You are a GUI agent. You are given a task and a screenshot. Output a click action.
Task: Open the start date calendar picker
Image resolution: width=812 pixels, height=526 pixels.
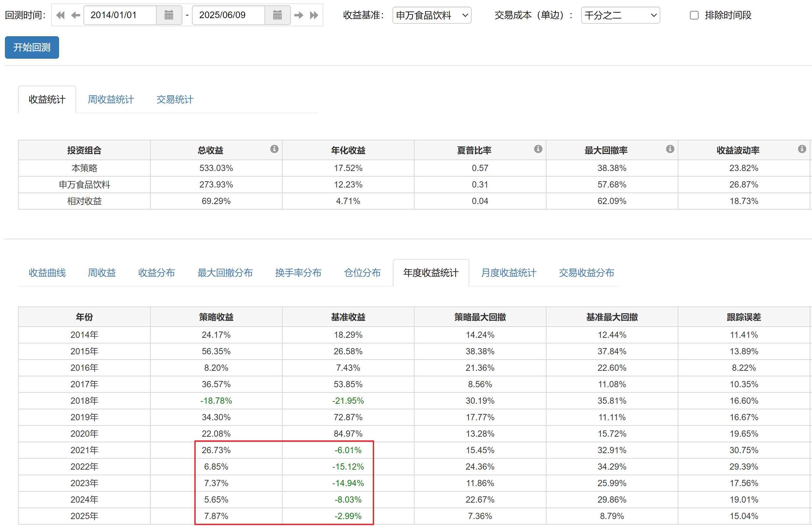coord(169,15)
